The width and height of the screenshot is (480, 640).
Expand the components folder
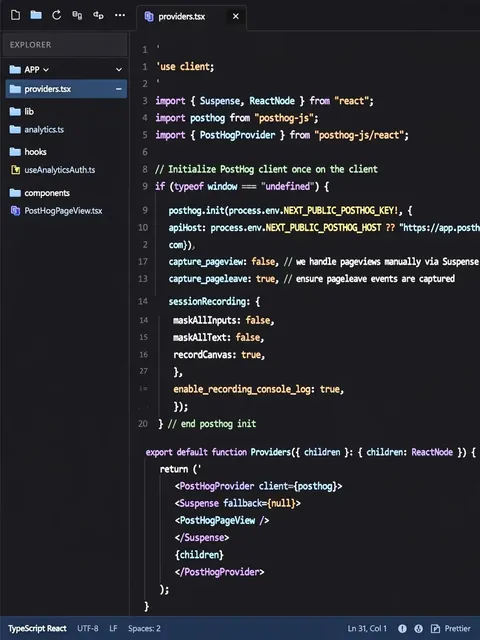coord(47,193)
